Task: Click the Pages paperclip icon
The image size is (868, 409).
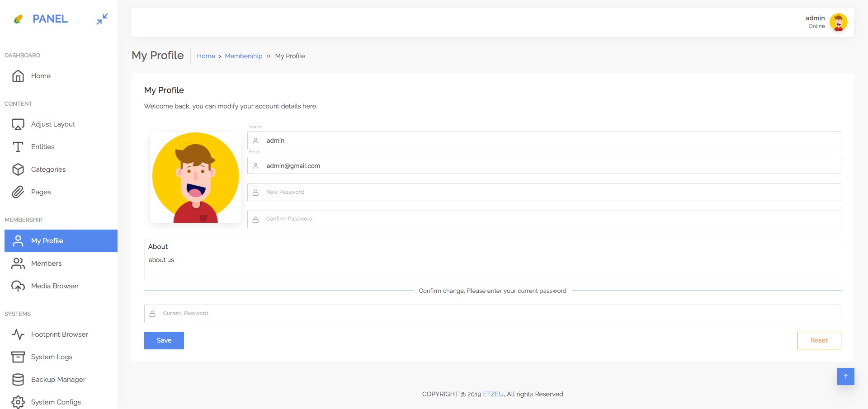Action: coord(18,192)
